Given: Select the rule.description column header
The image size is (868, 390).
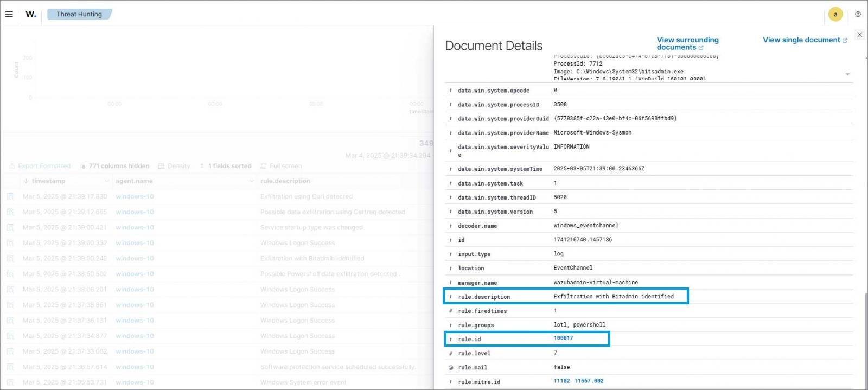Looking at the screenshot, I should click(285, 181).
